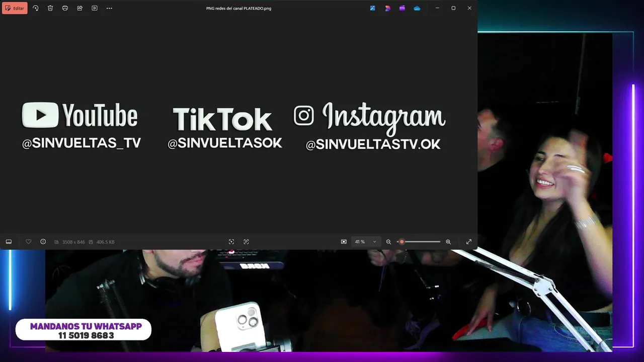
Task: Show file info via the info icon
Action: click(43, 242)
